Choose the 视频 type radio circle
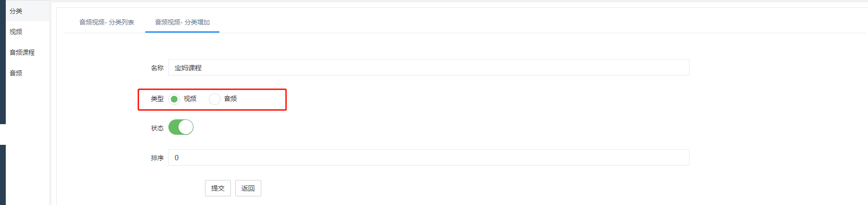868x205 pixels. pyautogui.click(x=174, y=99)
